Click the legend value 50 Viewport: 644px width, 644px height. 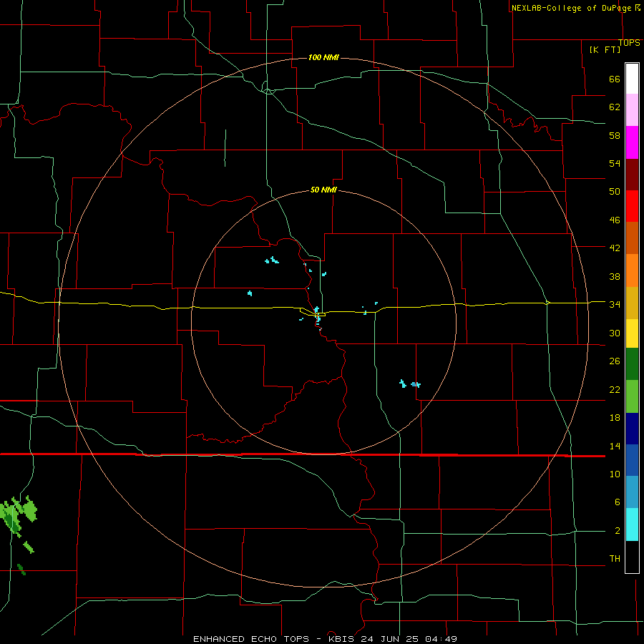[x=615, y=191]
